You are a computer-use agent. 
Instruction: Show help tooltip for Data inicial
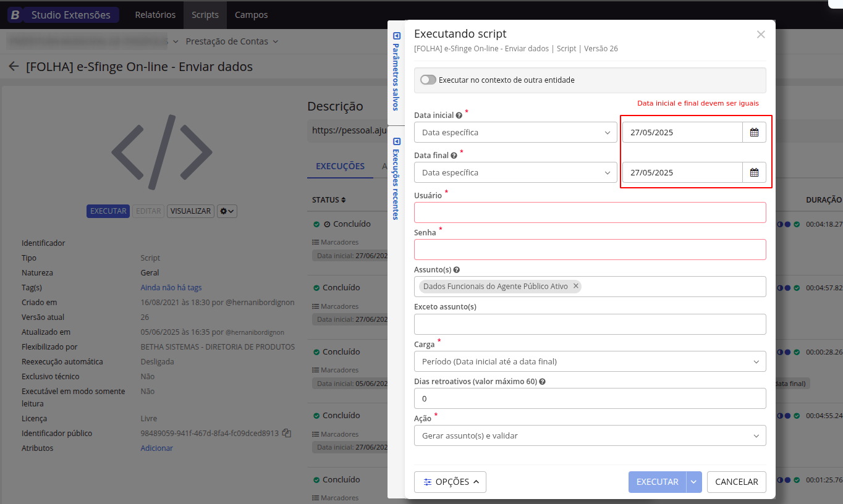tap(459, 115)
